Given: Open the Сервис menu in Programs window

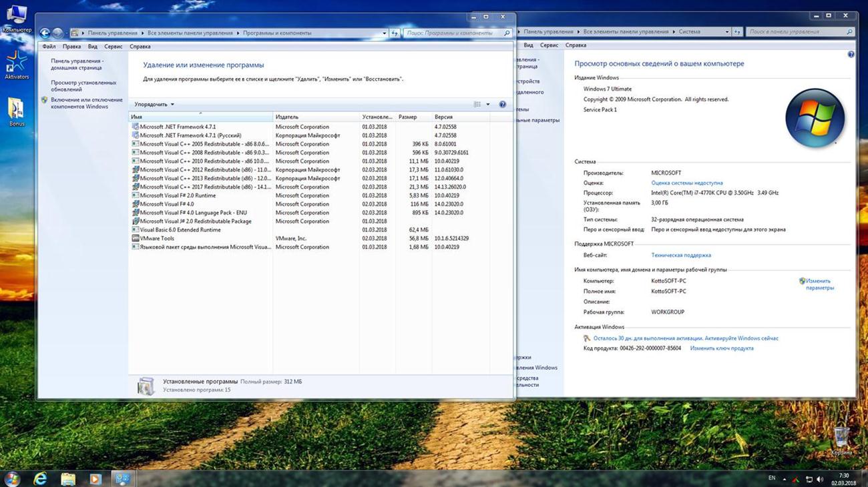Looking at the screenshot, I should (113, 47).
